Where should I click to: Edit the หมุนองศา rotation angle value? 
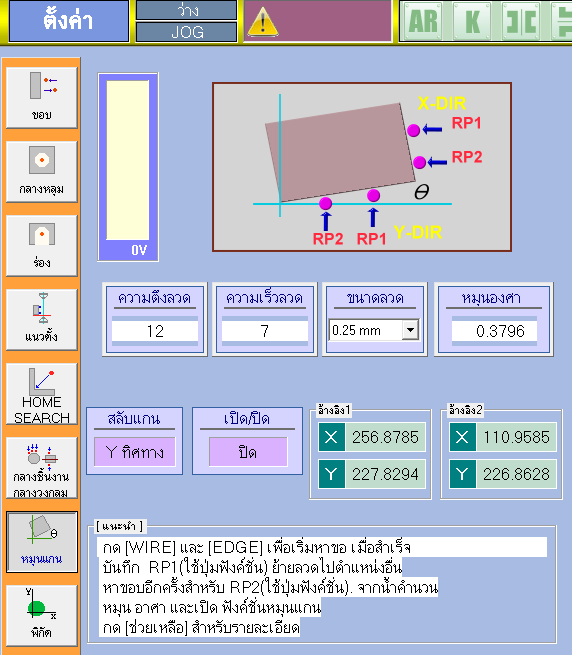[x=494, y=331]
